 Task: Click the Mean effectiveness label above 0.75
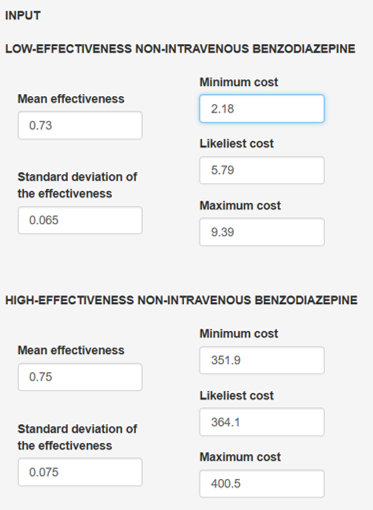(x=71, y=350)
